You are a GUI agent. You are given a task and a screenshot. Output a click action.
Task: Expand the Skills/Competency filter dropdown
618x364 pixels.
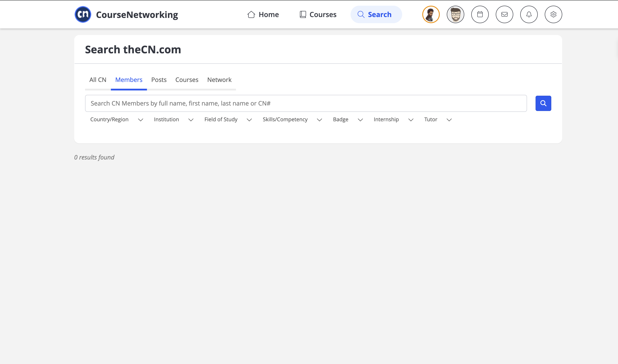(x=293, y=120)
